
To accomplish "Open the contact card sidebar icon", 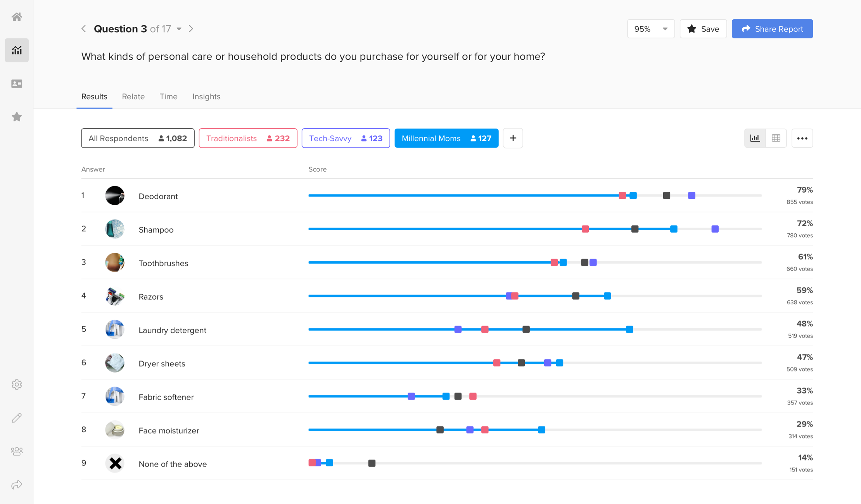I will click(17, 84).
